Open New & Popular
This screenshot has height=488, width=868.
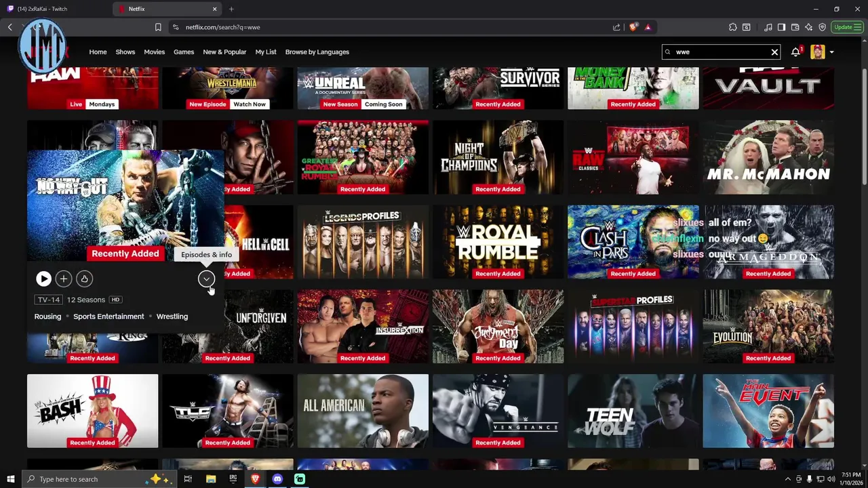pos(224,52)
